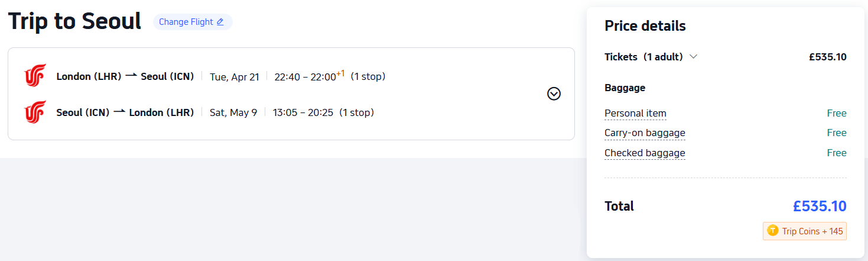Viewport: 868px width, 261px height.
Task: Click the Trip to Seoul heading
Action: 74,21
